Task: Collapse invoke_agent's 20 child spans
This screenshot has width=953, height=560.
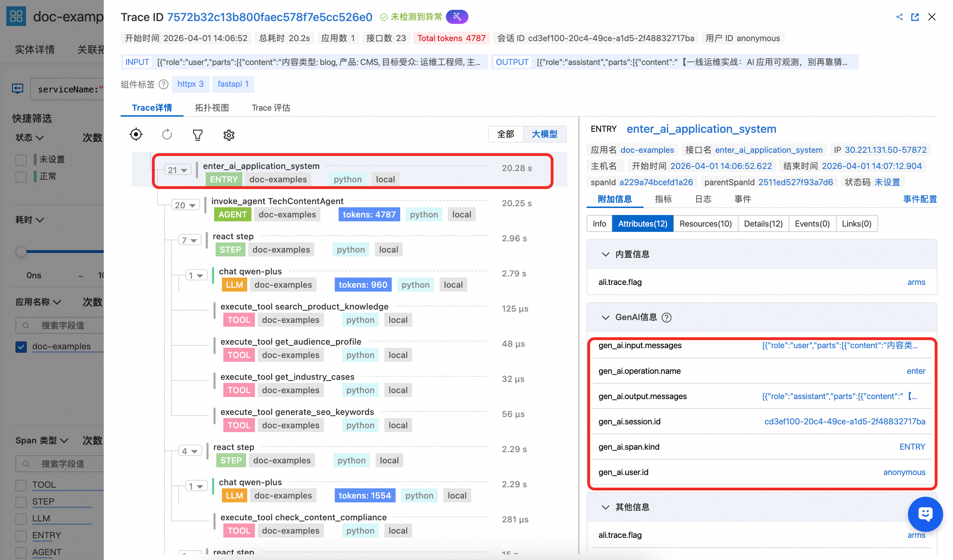Action: point(185,205)
